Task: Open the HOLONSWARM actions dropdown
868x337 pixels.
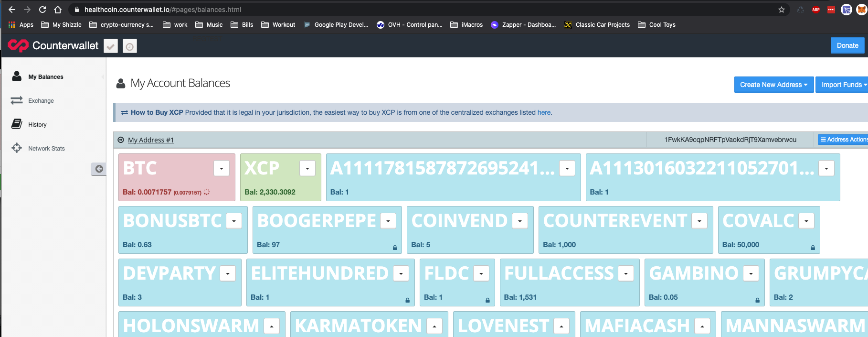Action: [272, 326]
